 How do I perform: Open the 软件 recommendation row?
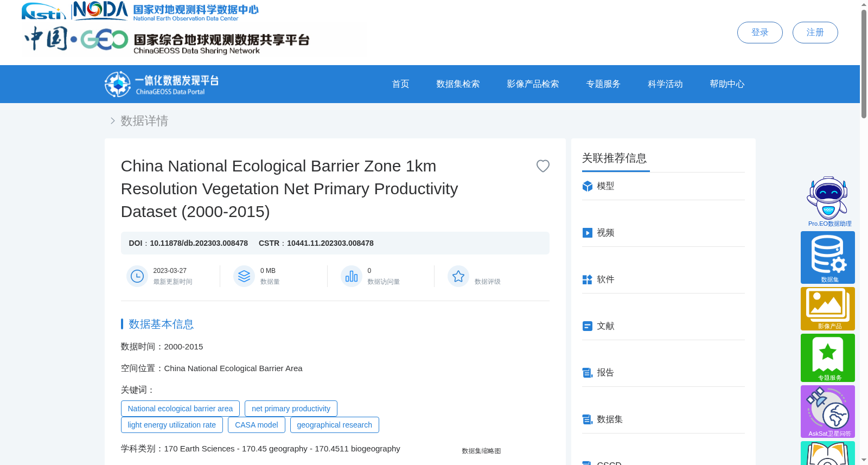click(663, 279)
